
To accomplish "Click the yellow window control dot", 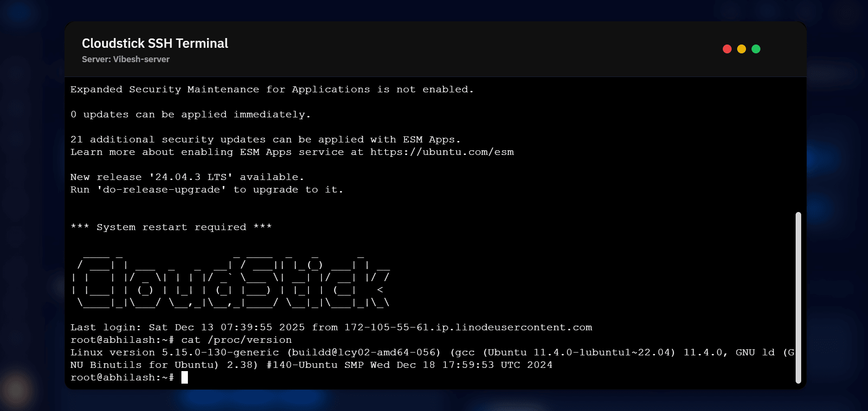I will click(x=741, y=49).
